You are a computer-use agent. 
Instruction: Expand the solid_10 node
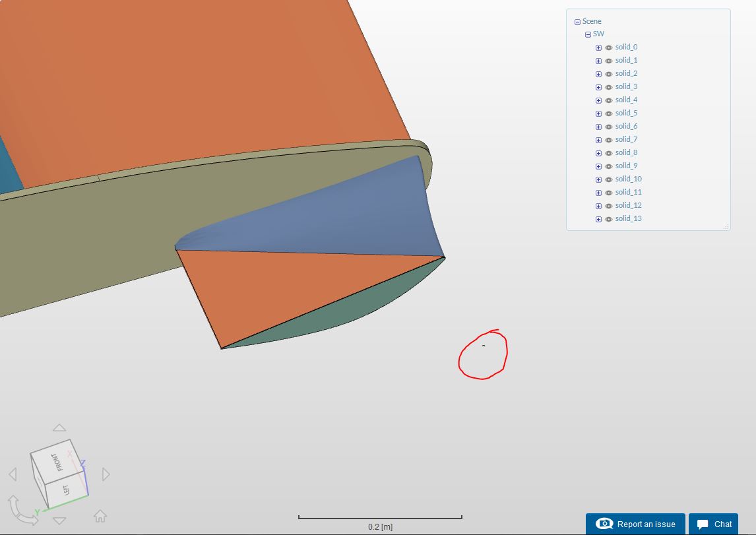(598, 180)
